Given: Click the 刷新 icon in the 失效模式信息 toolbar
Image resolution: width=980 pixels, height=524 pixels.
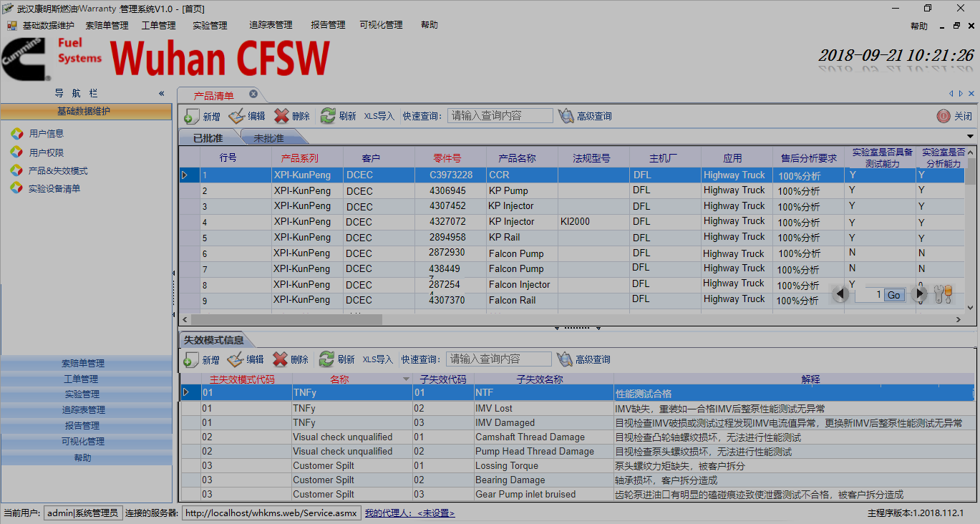Looking at the screenshot, I should pyautogui.click(x=326, y=359).
